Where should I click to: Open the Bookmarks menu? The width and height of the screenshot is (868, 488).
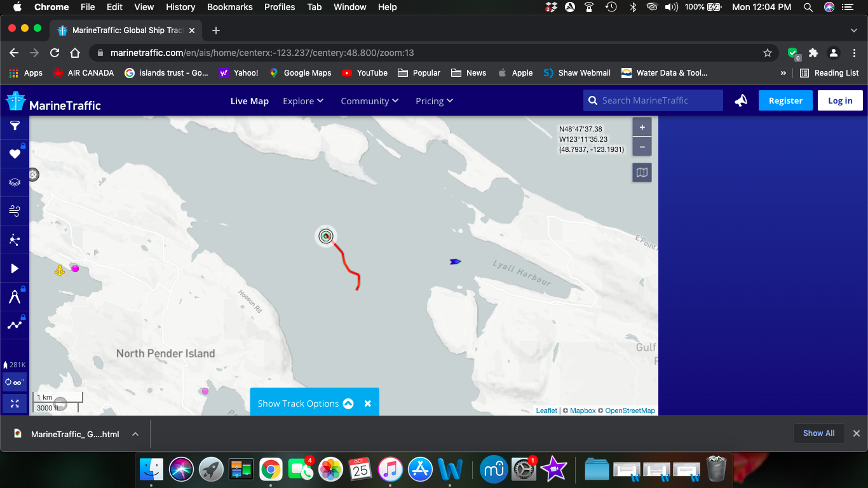tap(230, 7)
